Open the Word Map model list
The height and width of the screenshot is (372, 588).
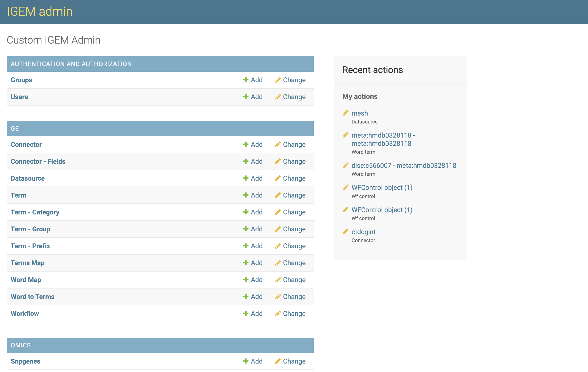pos(26,280)
